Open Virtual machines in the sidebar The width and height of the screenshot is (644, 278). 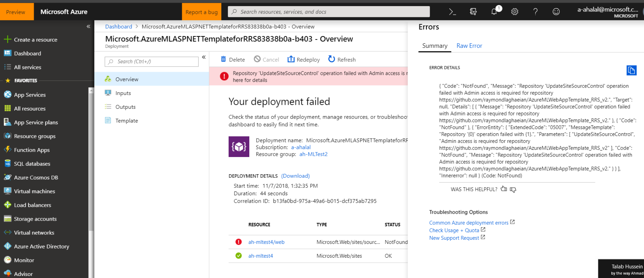point(35,191)
